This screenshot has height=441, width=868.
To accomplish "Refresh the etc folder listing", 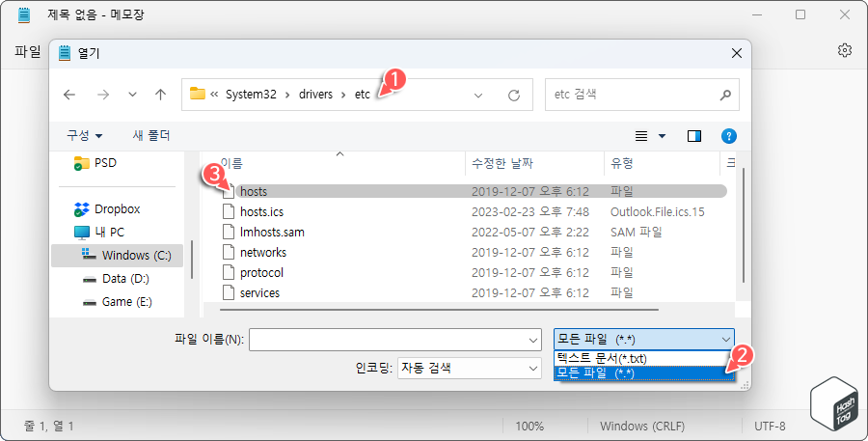I will click(514, 96).
